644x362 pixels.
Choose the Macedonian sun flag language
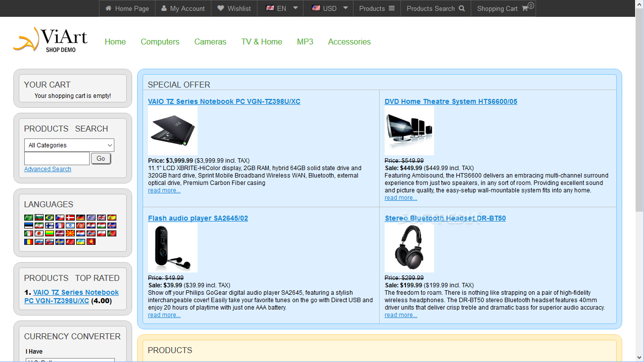pos(70,233)
